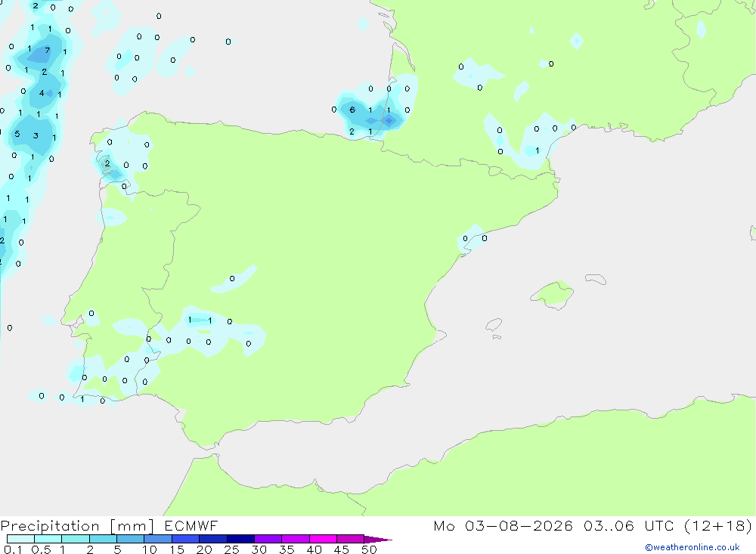Click the 6 mm value in Bay of Biscay

click(x=352, y=110)
